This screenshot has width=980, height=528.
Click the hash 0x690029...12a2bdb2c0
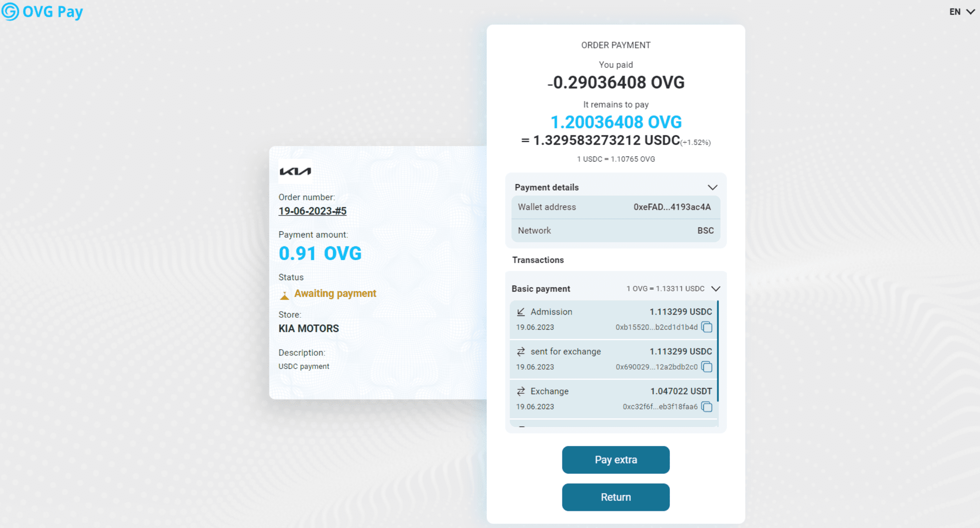657,367
